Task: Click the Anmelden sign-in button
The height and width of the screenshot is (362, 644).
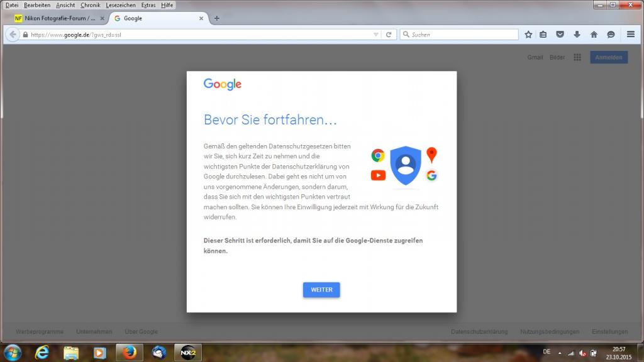Action: pos(609,57)
